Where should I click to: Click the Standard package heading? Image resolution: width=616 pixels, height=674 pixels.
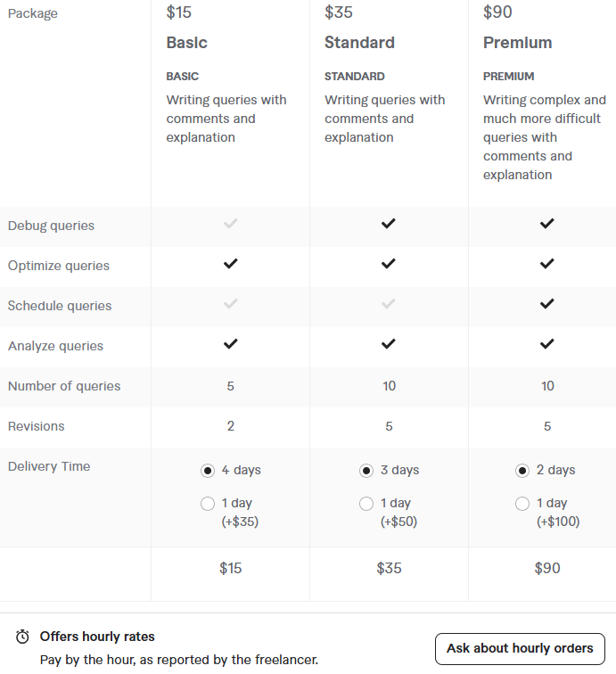(359, 43)
